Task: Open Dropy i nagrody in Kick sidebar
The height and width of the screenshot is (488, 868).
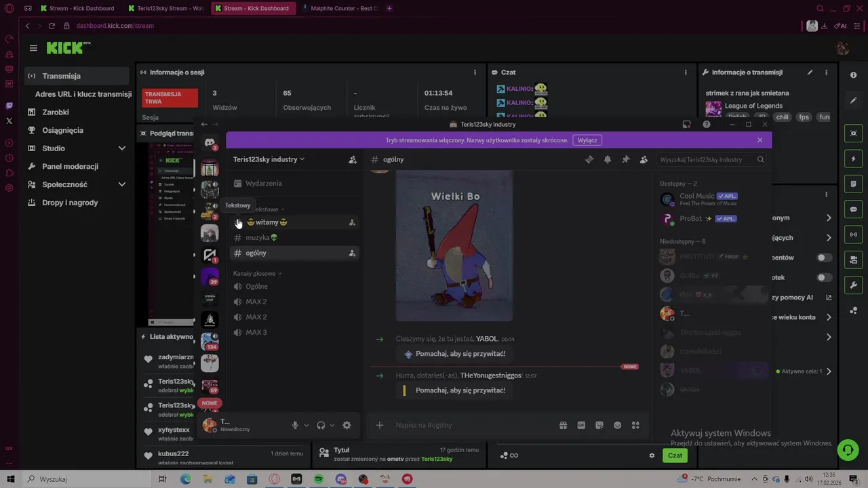Action: (x=76, y=203)
